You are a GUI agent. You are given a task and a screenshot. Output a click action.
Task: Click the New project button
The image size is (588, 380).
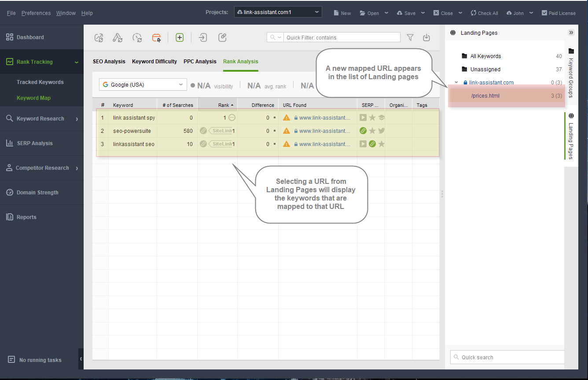342,13
